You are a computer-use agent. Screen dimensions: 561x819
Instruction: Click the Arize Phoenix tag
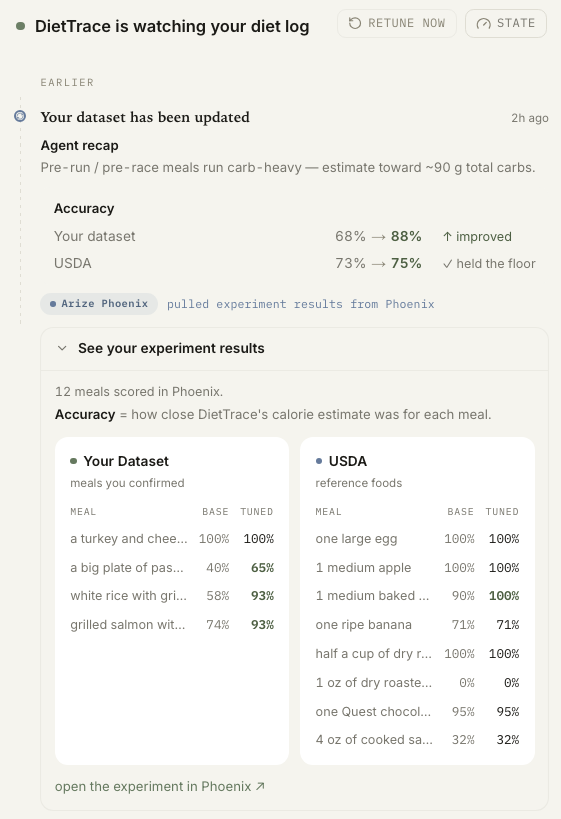[x=99, y=303]
